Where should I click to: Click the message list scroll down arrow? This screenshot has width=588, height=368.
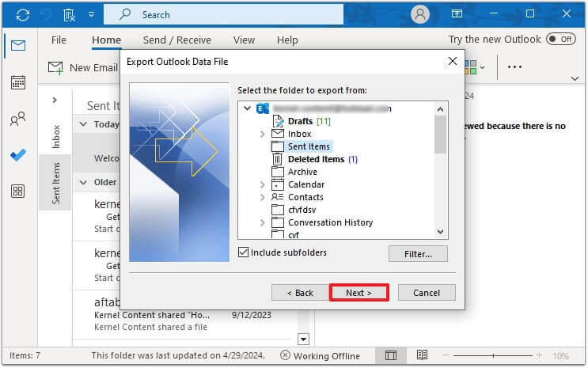click(x=303, y=340)
